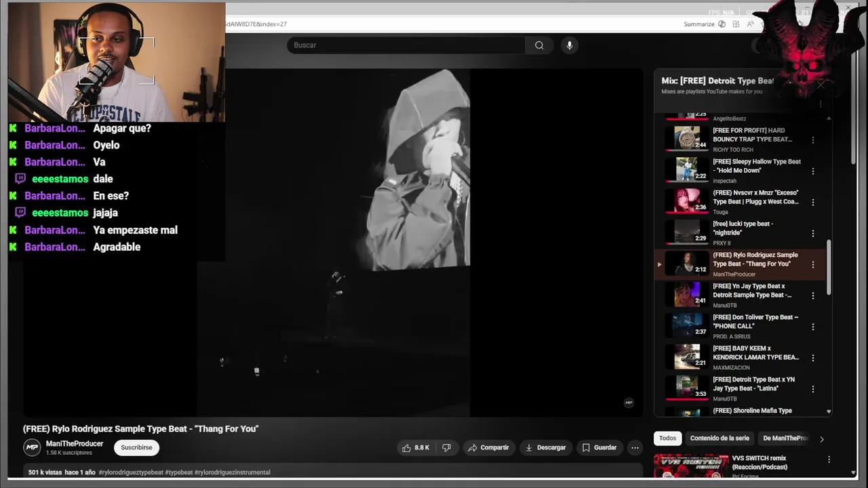Click BarbaraLon chat message 'Agradable'

pyautogui.click(x=117, y=247)
